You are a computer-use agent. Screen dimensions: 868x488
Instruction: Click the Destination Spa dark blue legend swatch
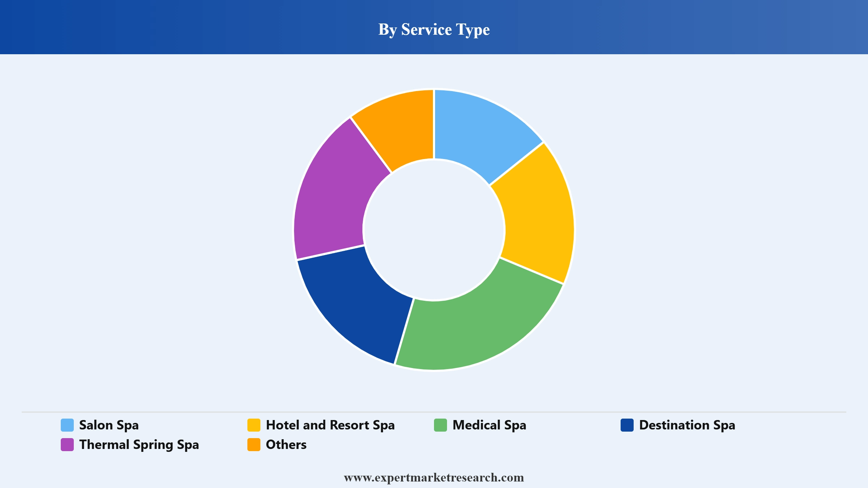pos(627,425)
